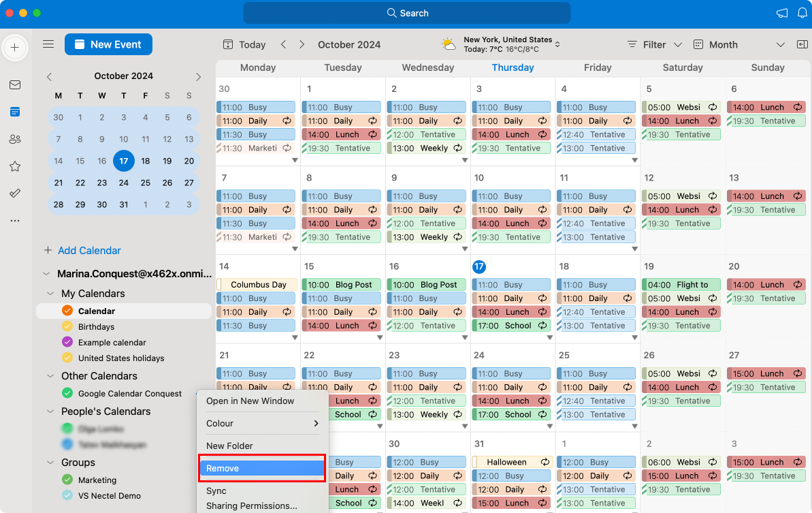Click the Add Calendar link
812x513 pixels.
tap(89, 250)
